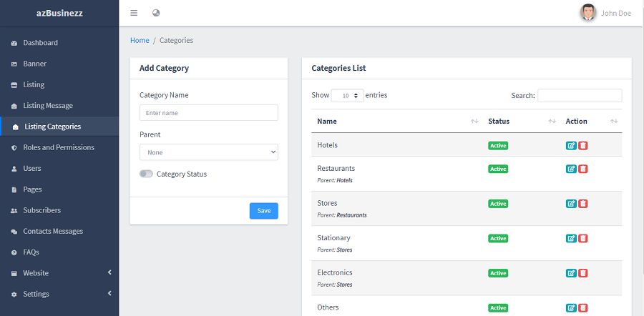Viewport: 644px width, 316px height.
Task: Open John Doe user avatar
Action: [x=588, y=13]
